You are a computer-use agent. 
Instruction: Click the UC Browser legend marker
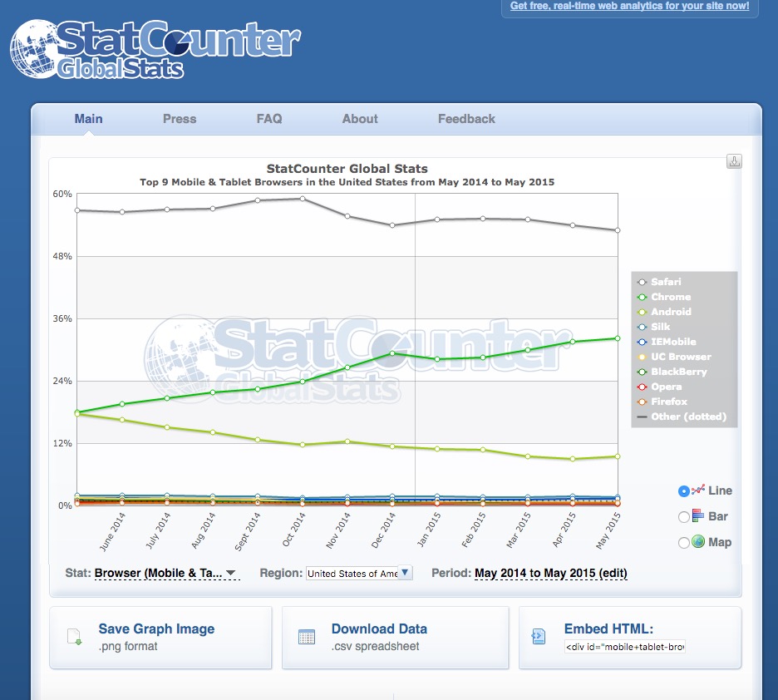click(642, 357)
